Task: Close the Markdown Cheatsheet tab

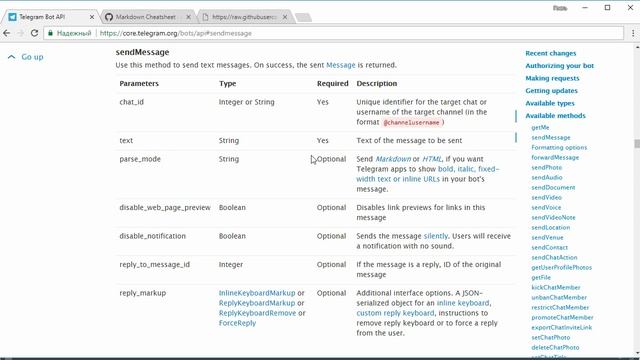Action: tap(188, 17)
